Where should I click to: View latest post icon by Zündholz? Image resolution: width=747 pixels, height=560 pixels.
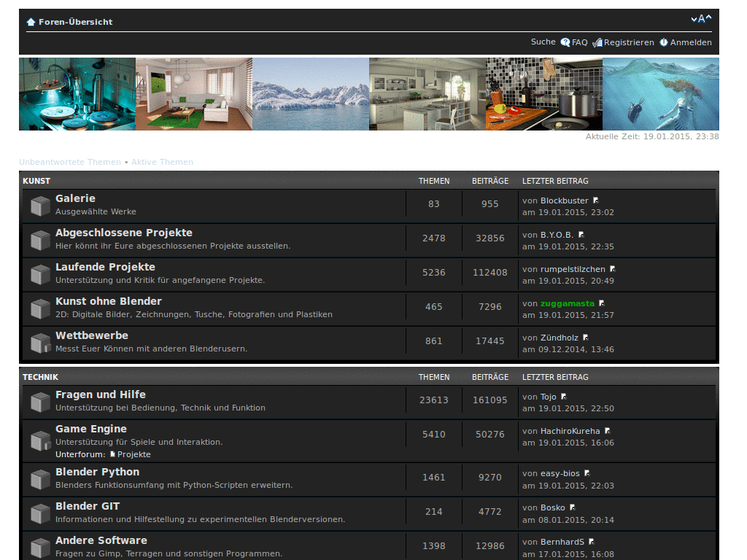click(x=586, y=338)
